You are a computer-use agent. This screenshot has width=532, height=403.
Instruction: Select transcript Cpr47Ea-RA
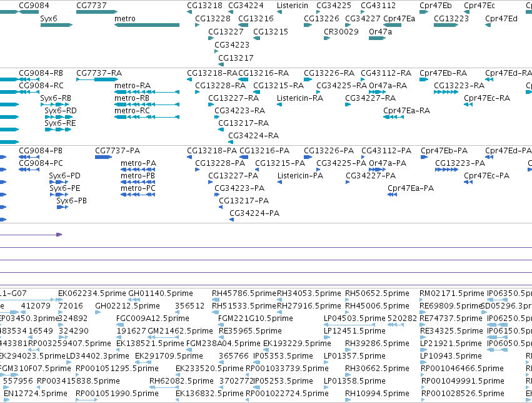pyautogui.click(x=394, y=117)
